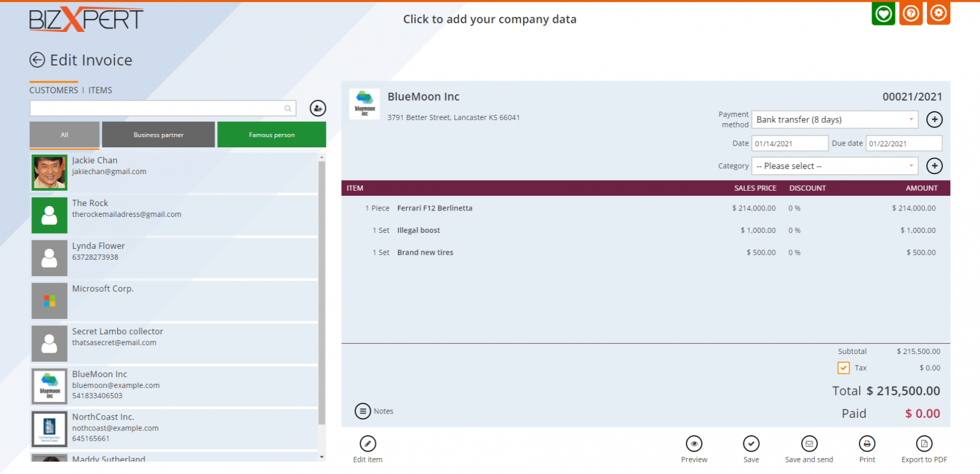Switch to the ITEMS tab
The width and height of the screenshot is (980, 474).
[x=100, y=90]
